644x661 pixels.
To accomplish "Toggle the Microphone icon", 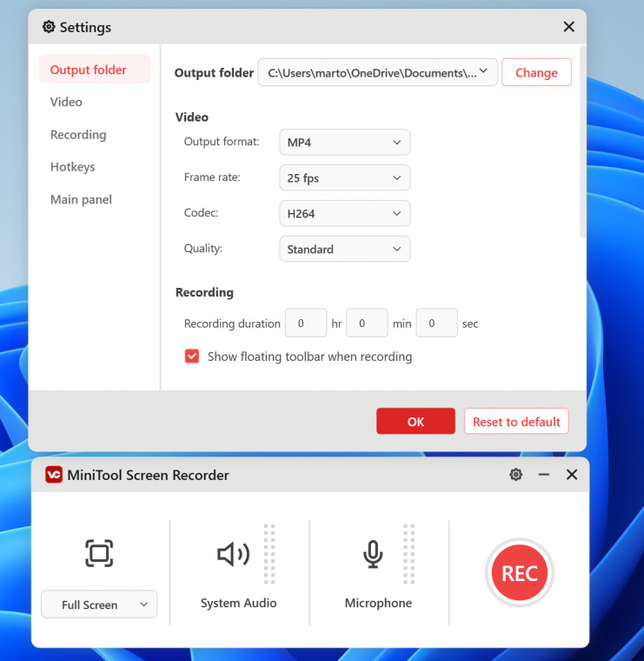I will coord(373,554).
